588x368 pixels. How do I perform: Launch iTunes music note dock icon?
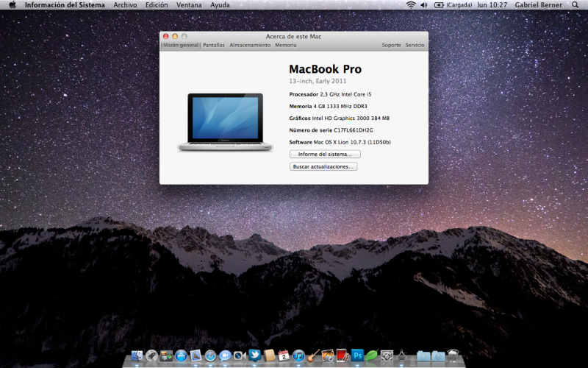click(x=298, y=355)
